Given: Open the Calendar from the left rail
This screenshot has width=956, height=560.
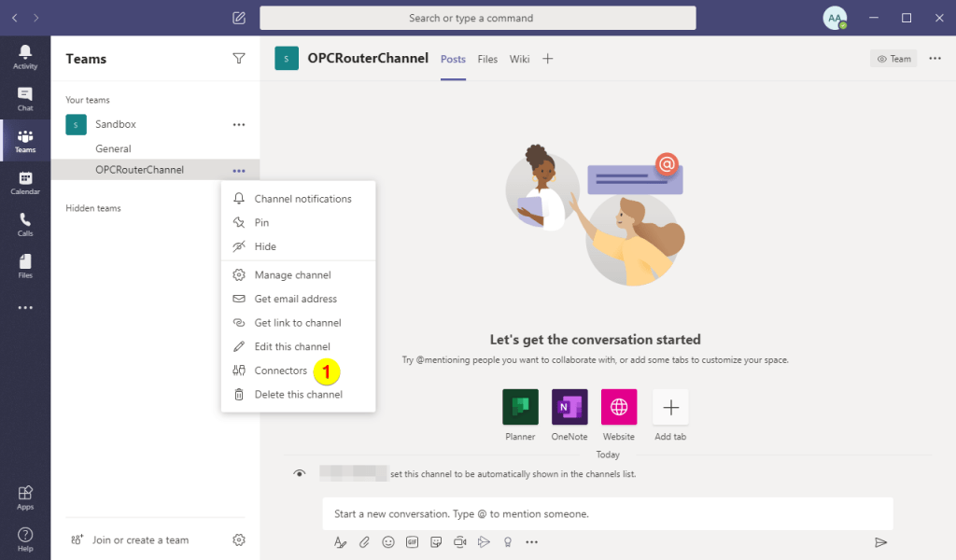Looking at the screenshot, I should [25, 181].
